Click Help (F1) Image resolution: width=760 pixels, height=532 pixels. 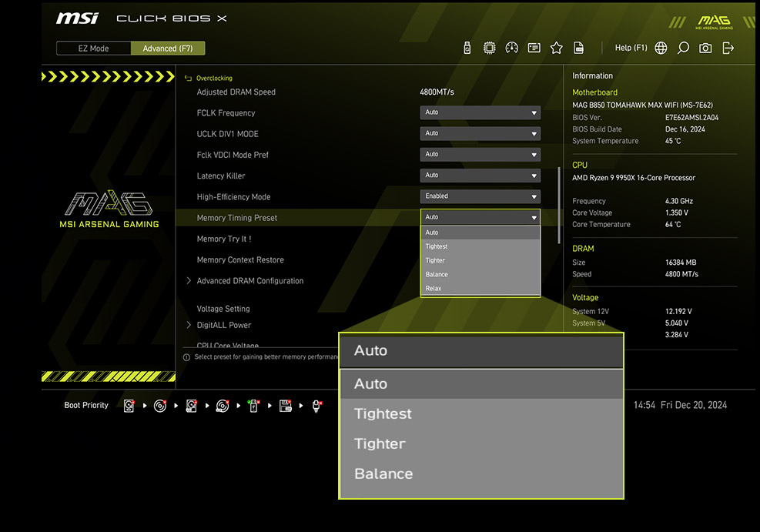pyautogui.click(x=631, y=47)
